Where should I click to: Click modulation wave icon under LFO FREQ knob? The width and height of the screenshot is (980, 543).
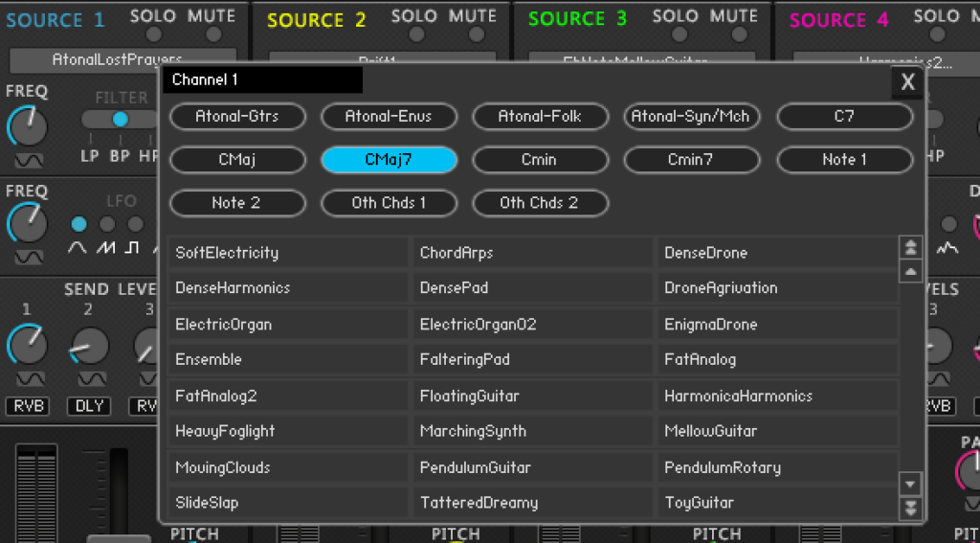29,257
